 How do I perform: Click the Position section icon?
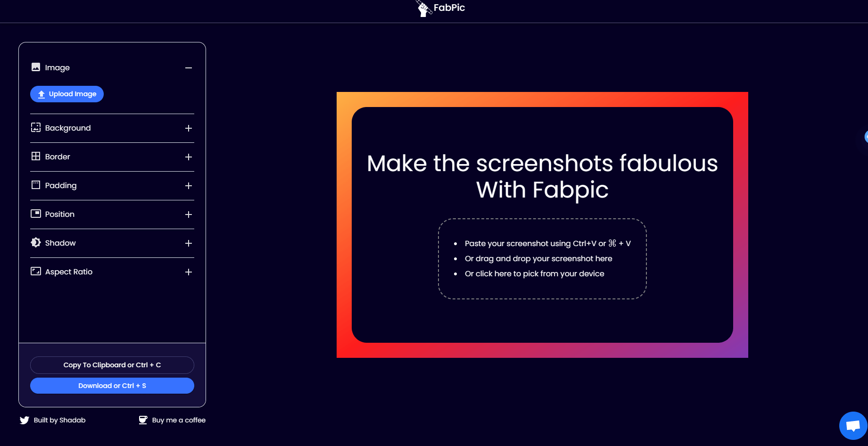36,214
